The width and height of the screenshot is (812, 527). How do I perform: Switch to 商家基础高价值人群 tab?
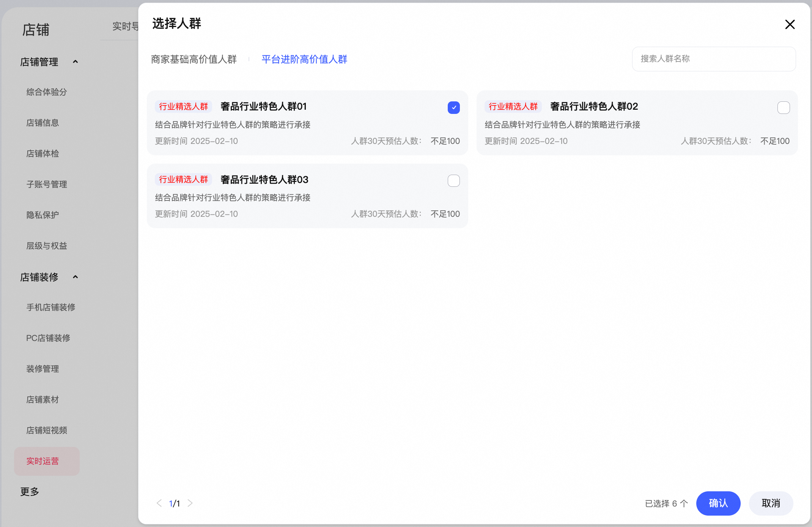[x=194, y=59]
